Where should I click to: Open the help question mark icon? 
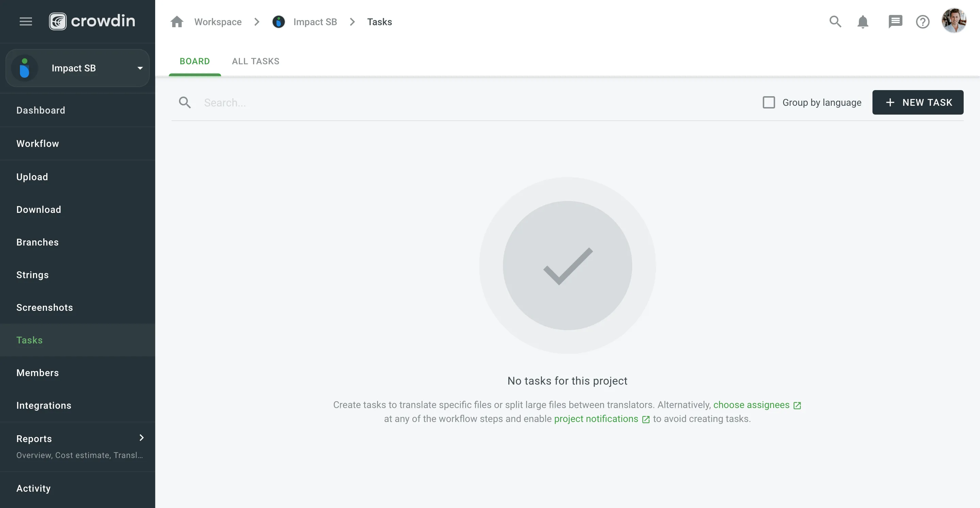coord(922,22)
